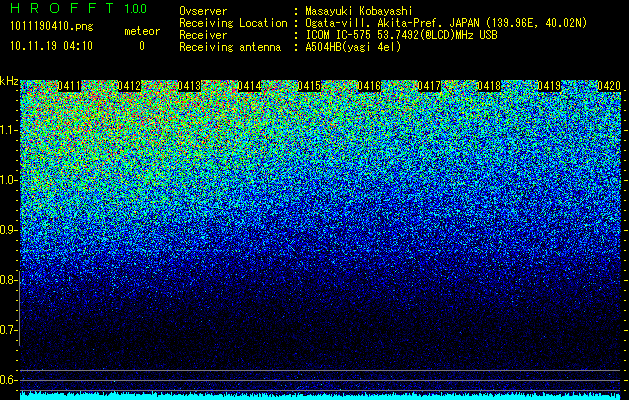Click the 0420 time marker
Viewport: 629px width, 400px height.
point(609,86)
